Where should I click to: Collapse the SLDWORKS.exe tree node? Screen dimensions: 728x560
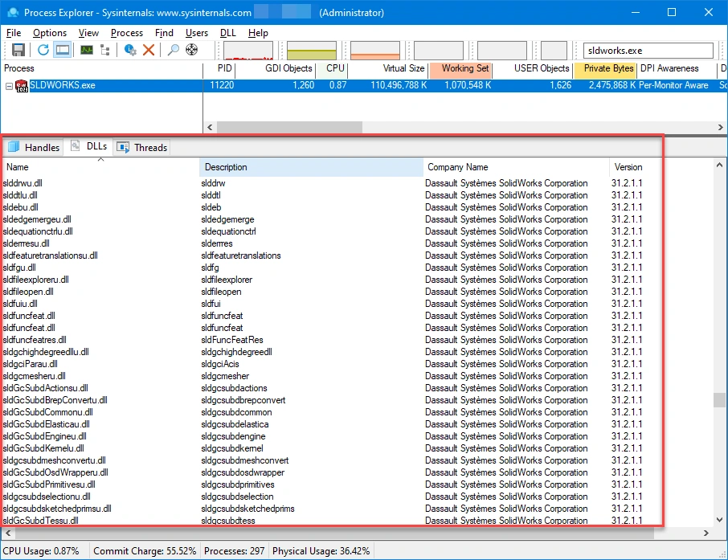click(9, 86)
